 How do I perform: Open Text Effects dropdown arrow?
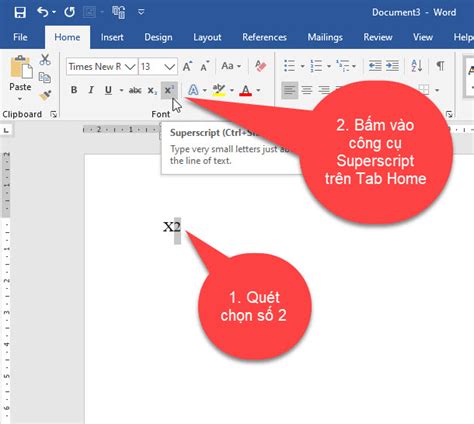(x=205, y=90)
